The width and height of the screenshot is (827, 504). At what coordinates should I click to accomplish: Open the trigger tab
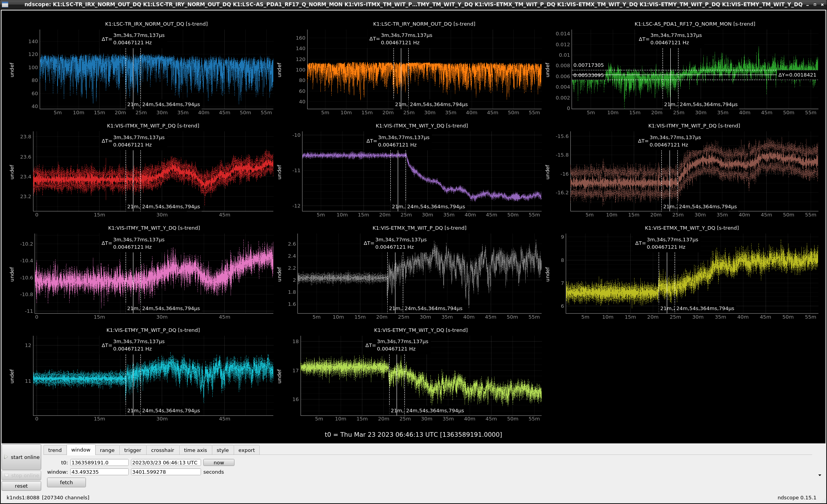133,450
